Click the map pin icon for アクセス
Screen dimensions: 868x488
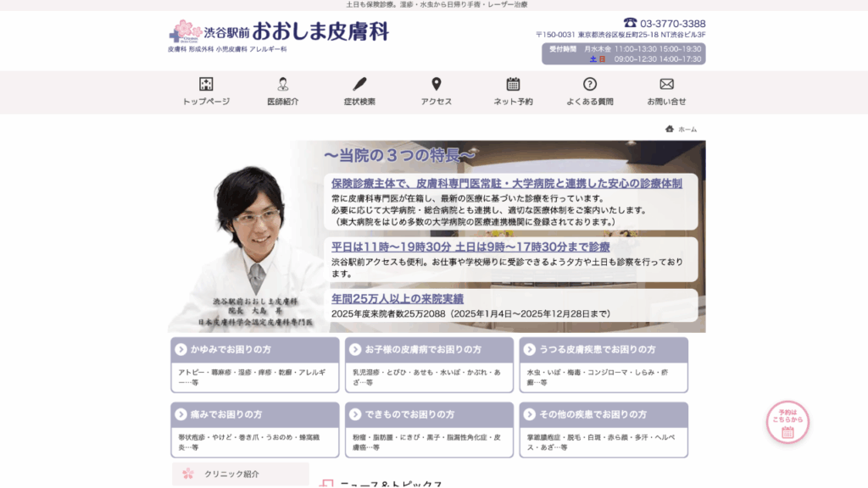click(x=437, y=84)
